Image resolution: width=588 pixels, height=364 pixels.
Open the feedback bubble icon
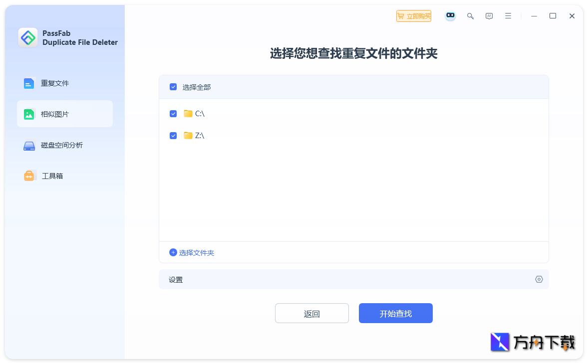click(489, 15)
